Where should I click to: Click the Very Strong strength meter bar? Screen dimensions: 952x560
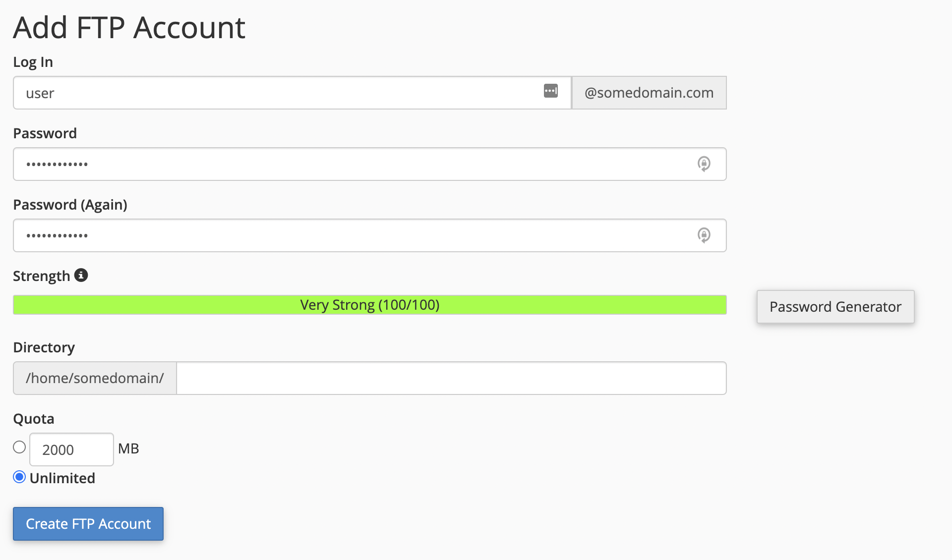pyautogui.click(x=369, y=305)
